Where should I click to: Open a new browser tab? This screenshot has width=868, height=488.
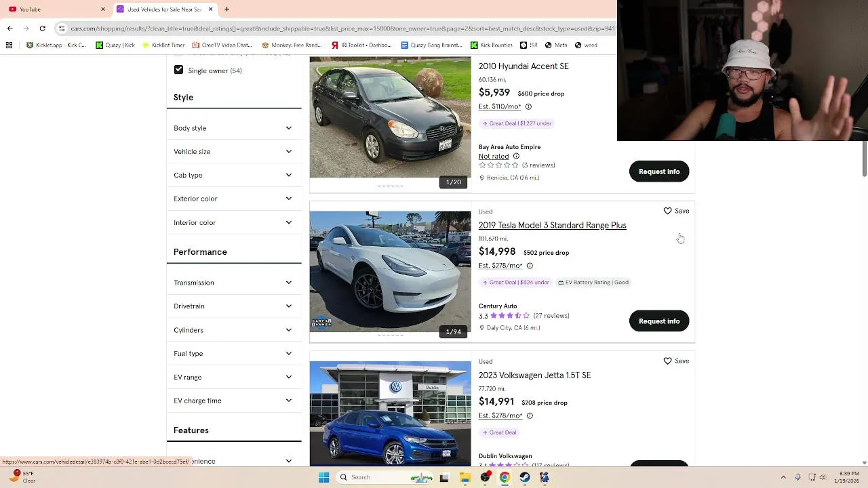(226, 9)
